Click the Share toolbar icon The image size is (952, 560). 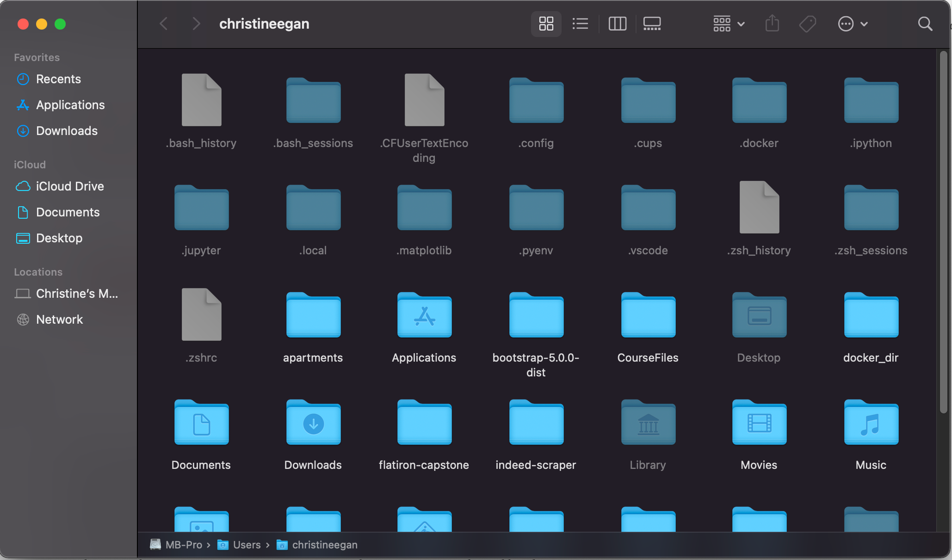(772, 24)
